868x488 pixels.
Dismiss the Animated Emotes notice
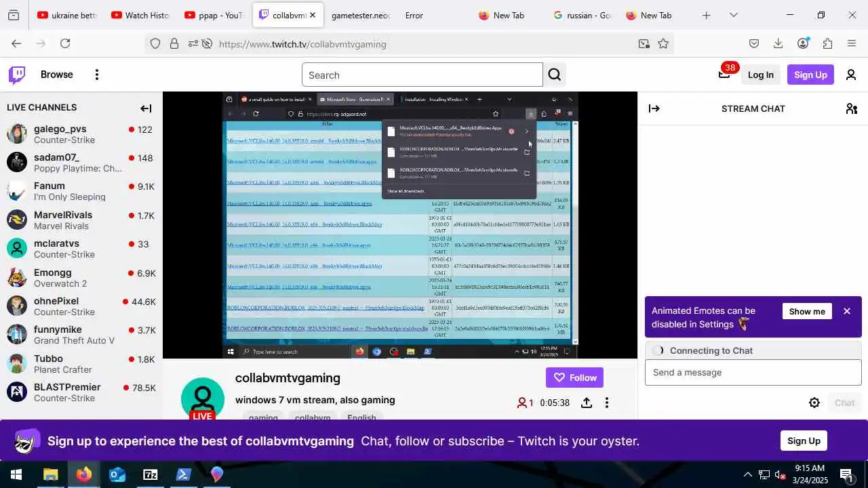[847, 311]
